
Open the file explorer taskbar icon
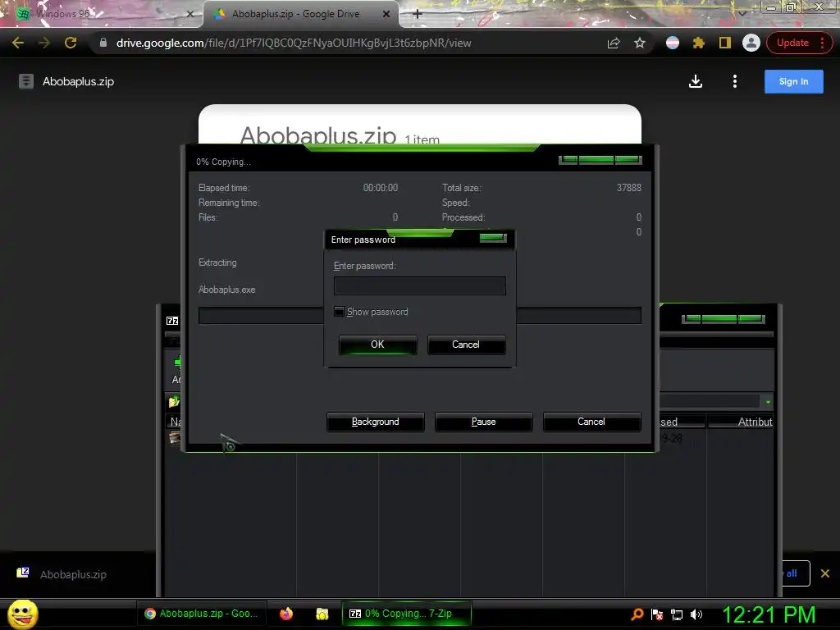(x=322, y=614)
